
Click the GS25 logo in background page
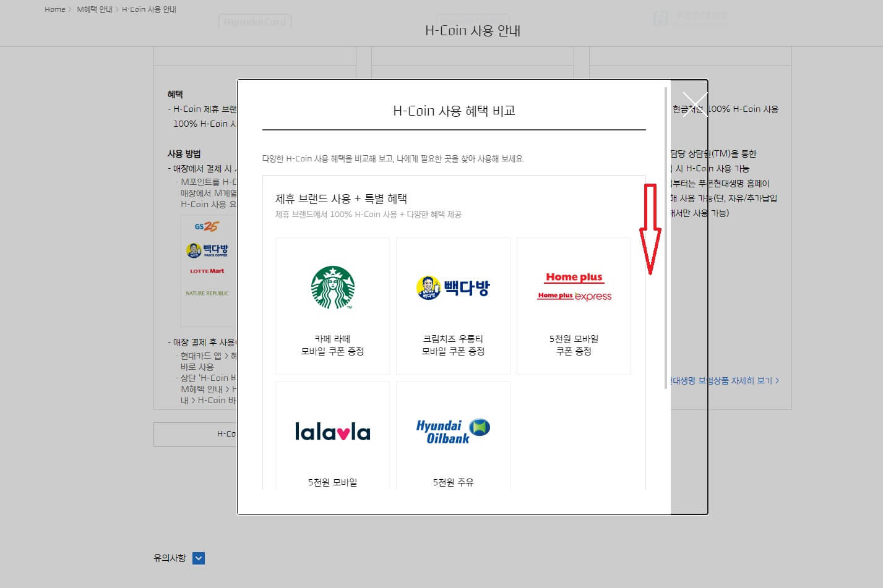point(206,226)
